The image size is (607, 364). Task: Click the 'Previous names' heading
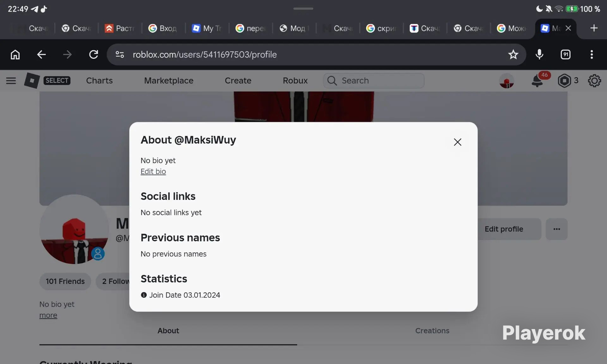[180, 238]
